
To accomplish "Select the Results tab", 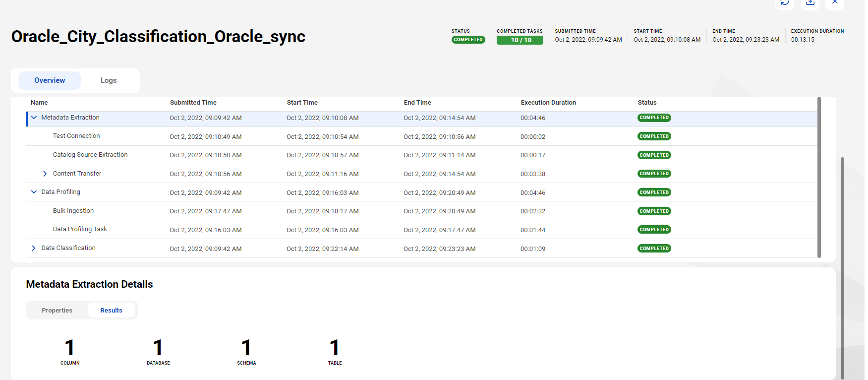I will point(111,311).
